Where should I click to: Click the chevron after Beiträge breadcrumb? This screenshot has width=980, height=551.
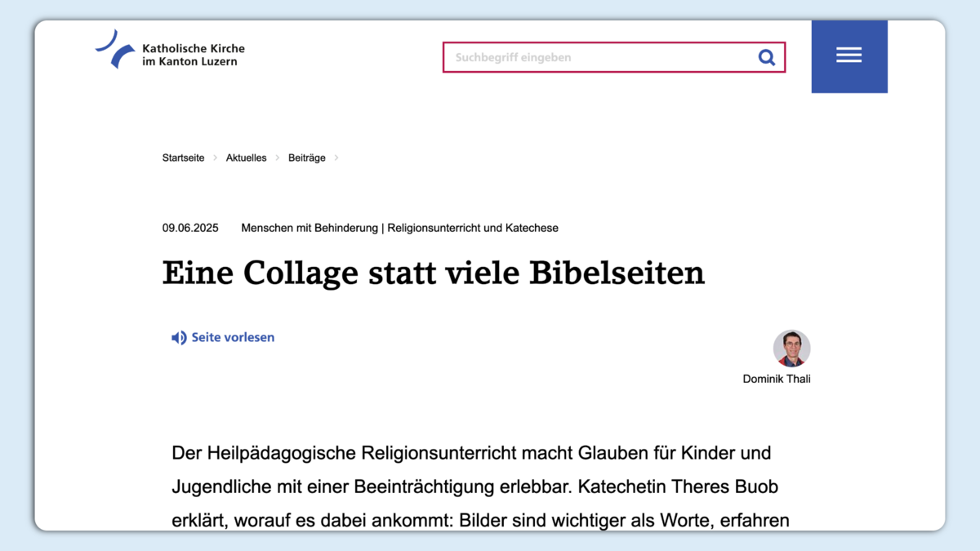point(336,158)
